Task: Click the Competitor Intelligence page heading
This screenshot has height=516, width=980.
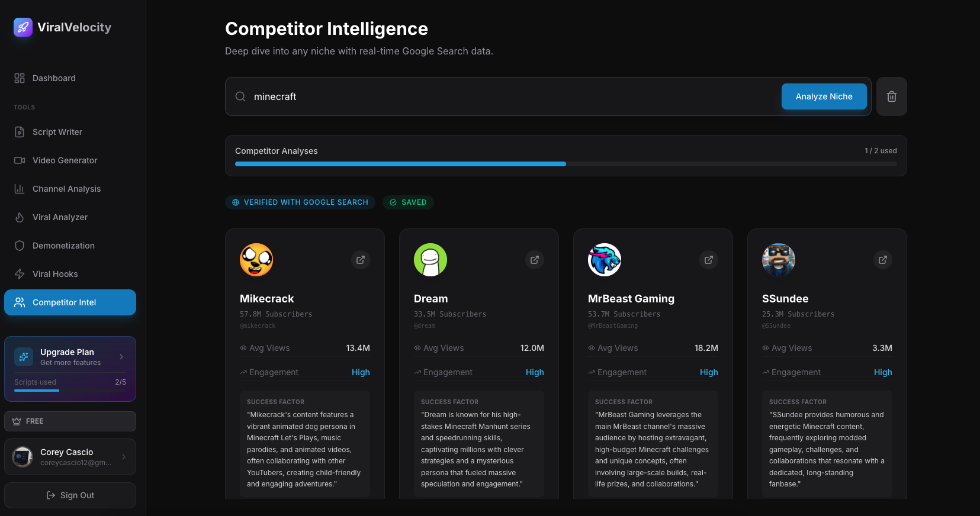Action: coord(326,28)
